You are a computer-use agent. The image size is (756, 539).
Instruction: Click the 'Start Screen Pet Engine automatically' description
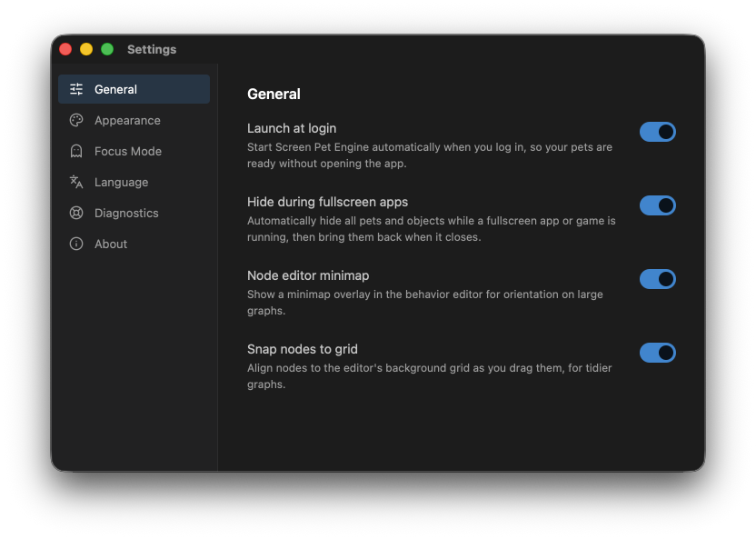tap(430, 155)
